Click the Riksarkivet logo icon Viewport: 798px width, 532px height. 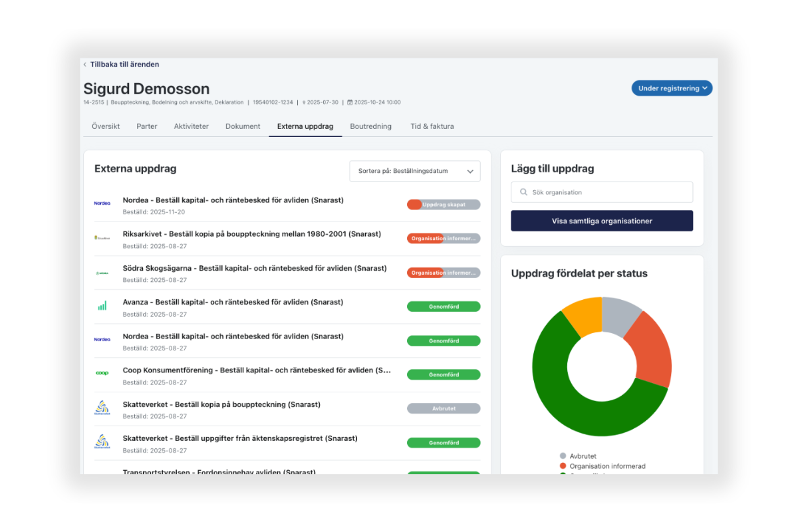coord(102,237)
